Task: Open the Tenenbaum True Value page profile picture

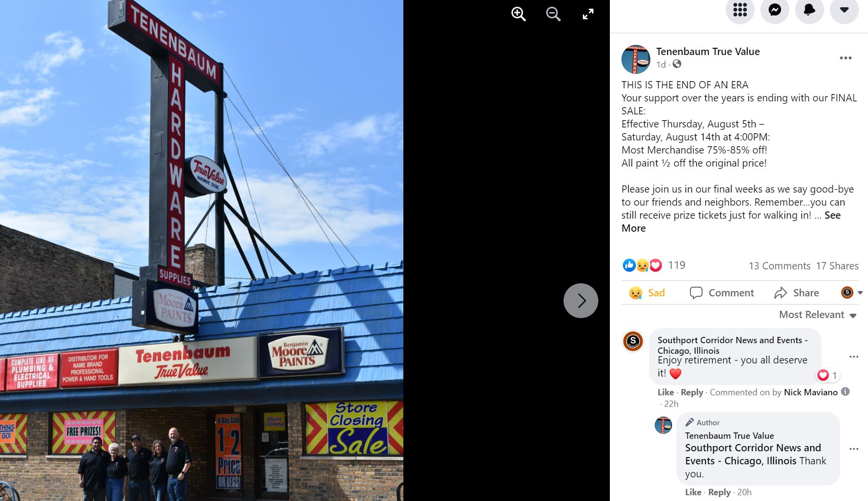Action: coord(636,59)
